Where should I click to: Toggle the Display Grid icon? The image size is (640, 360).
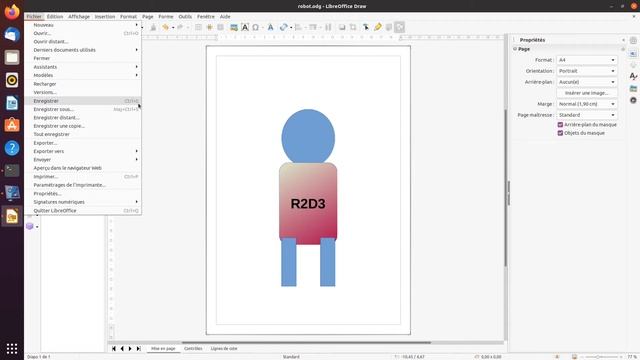tap(198, 27)
